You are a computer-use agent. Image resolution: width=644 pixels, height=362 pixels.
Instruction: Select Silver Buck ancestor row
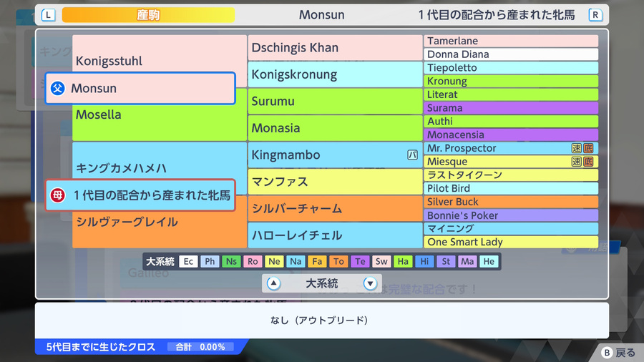pyautogui.click(x=511, y=202)
